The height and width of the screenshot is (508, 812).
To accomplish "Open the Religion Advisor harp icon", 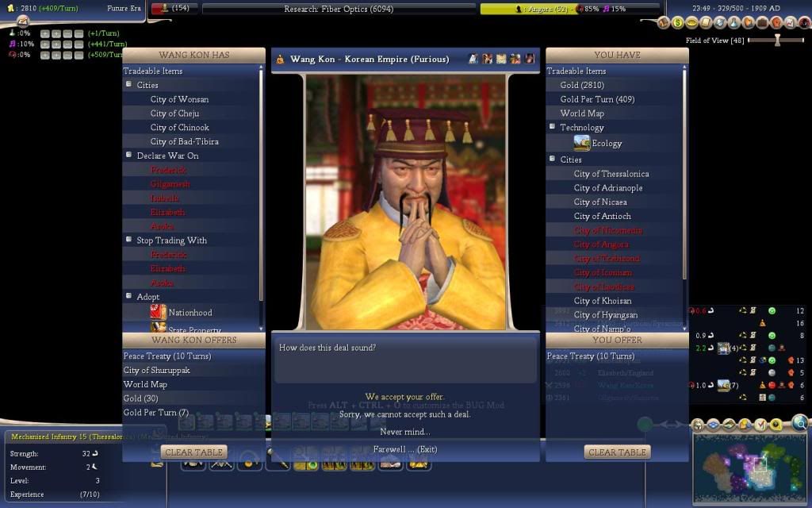I will coord(748,23).
